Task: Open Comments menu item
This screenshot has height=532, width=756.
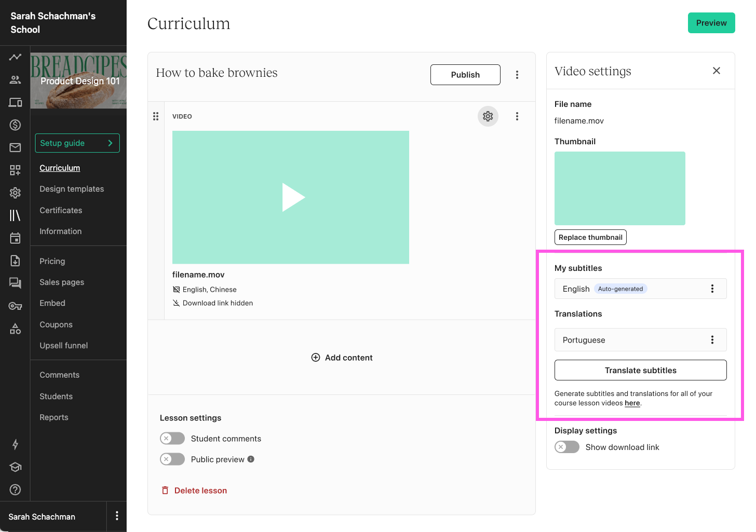Action: click(60, 375)
